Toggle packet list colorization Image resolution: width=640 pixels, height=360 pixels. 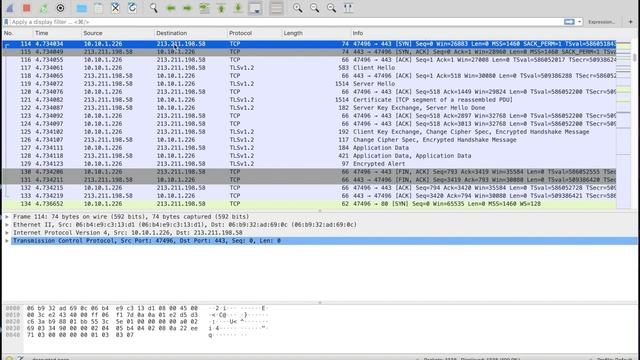pyautogui.click(x=276, y=8)
